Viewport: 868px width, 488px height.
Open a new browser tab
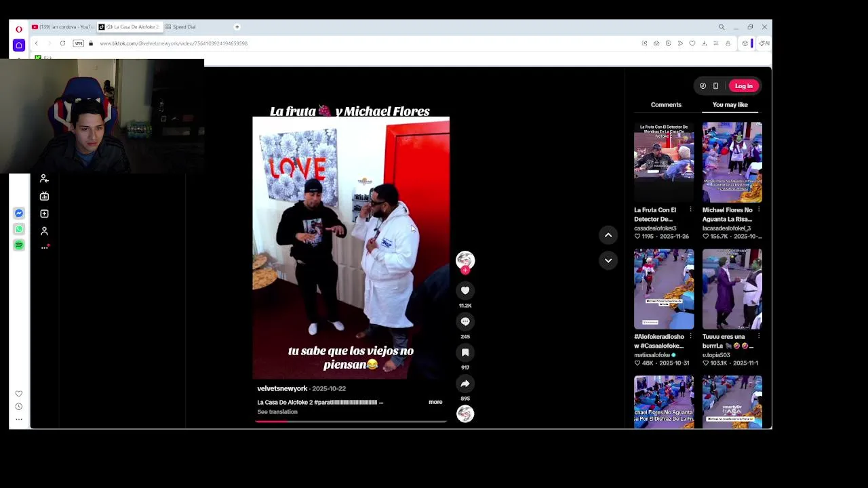237,27
